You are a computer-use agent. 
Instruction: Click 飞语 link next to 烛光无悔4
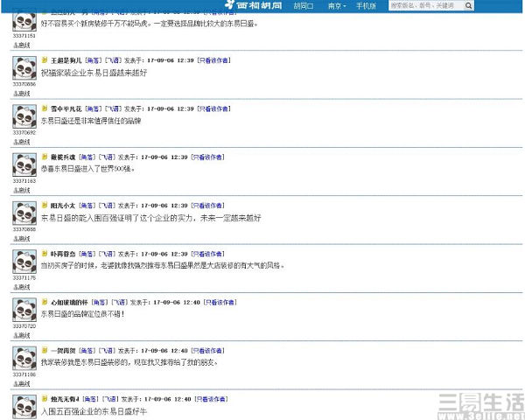[110, 399]
